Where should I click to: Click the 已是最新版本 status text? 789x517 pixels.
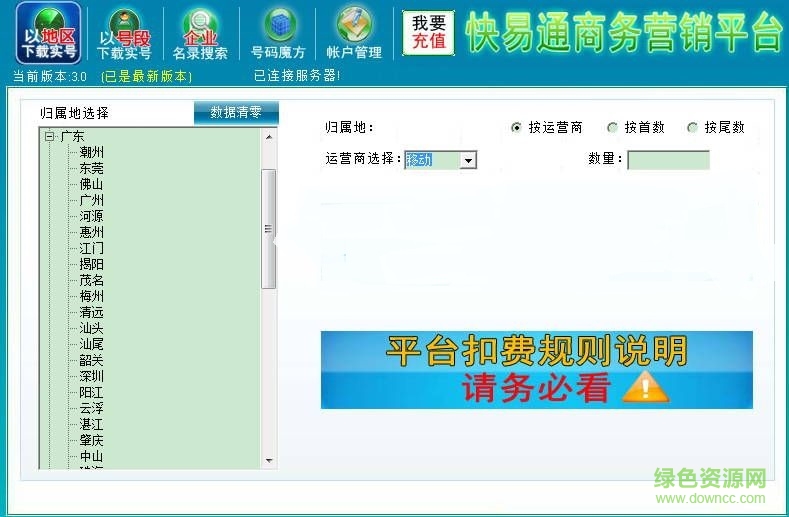click(x=146, y=76)
